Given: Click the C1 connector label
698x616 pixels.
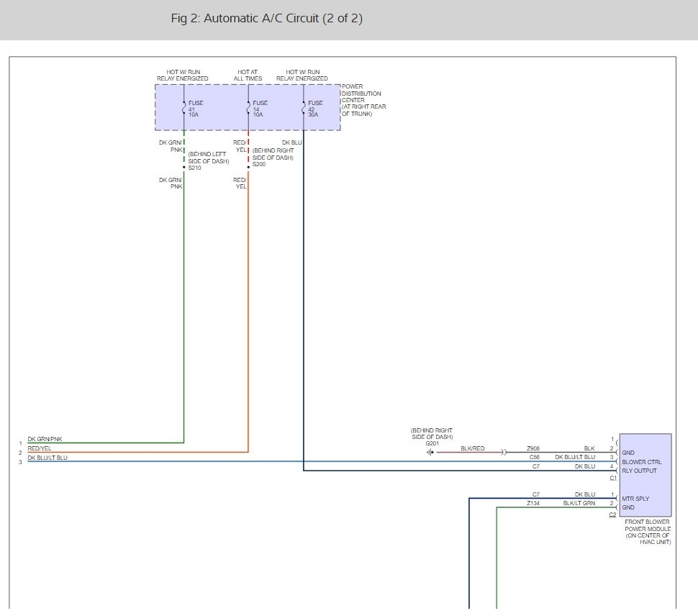Looking at the screenshot, I should click(x=613, y=478).
